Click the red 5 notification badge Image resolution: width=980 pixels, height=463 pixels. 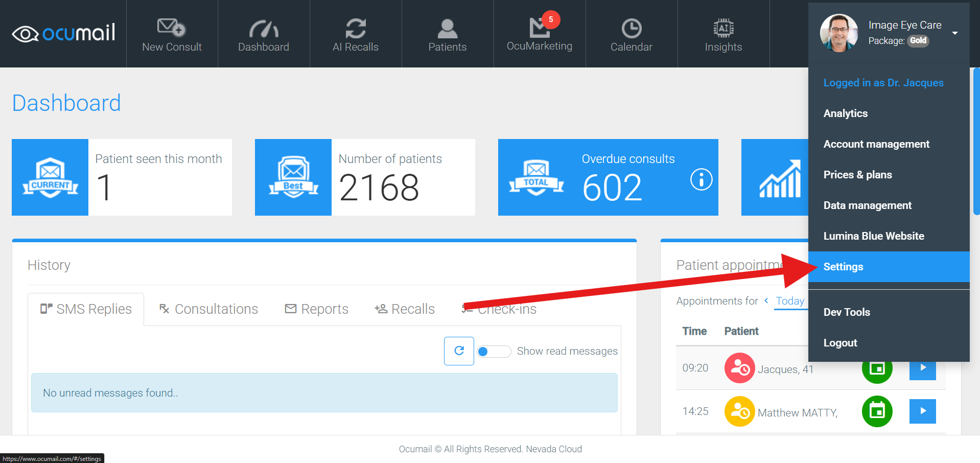pos(551,19)
